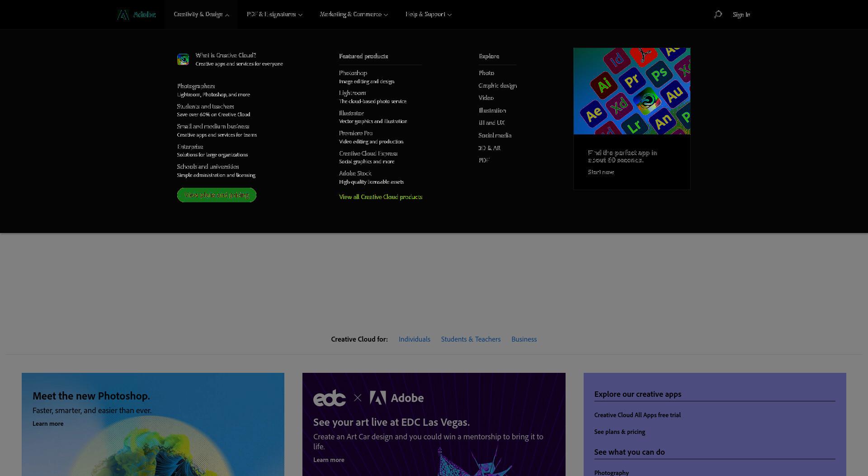Explore the PDF category
The image size is (868, 476).
(x=484, y=160)
